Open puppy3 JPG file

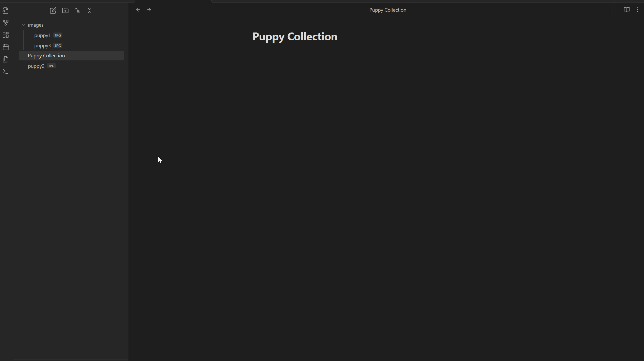click(43, 46)
